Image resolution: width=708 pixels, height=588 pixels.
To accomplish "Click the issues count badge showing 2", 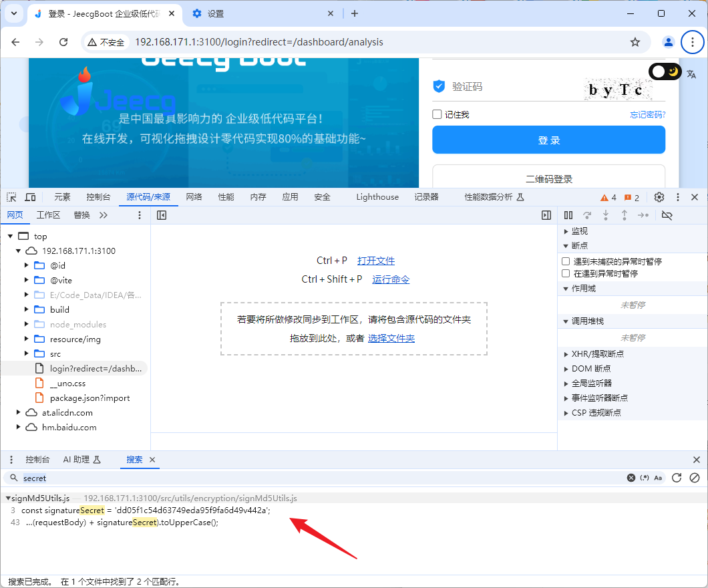I will (632, 198).
